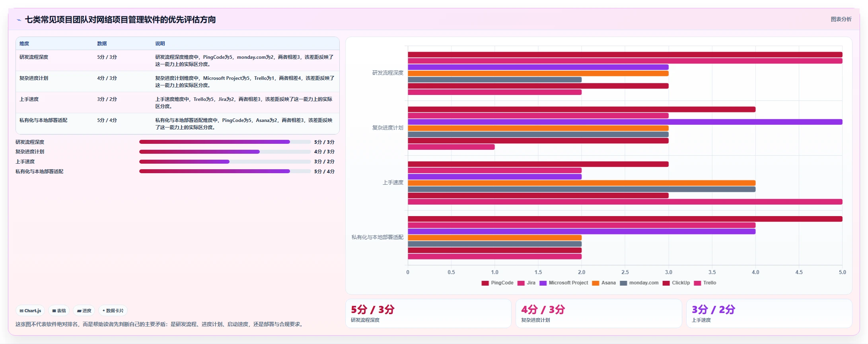Open the 5分 / 3分 研发流程深度 data card
This screenshot has width=868, height=344.
tap(428, 313)
